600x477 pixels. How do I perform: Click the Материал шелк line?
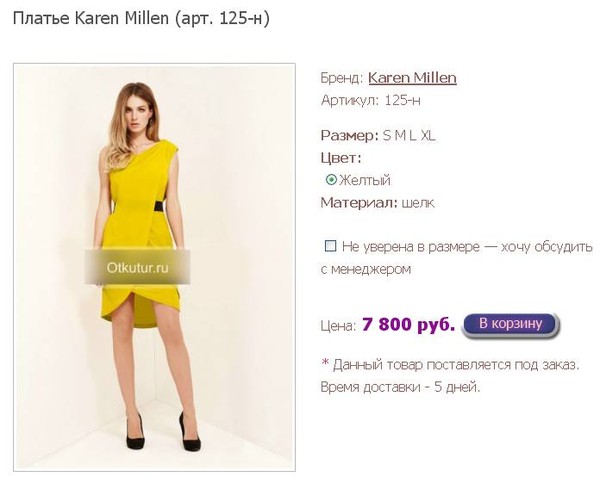[x=377, y=203]
